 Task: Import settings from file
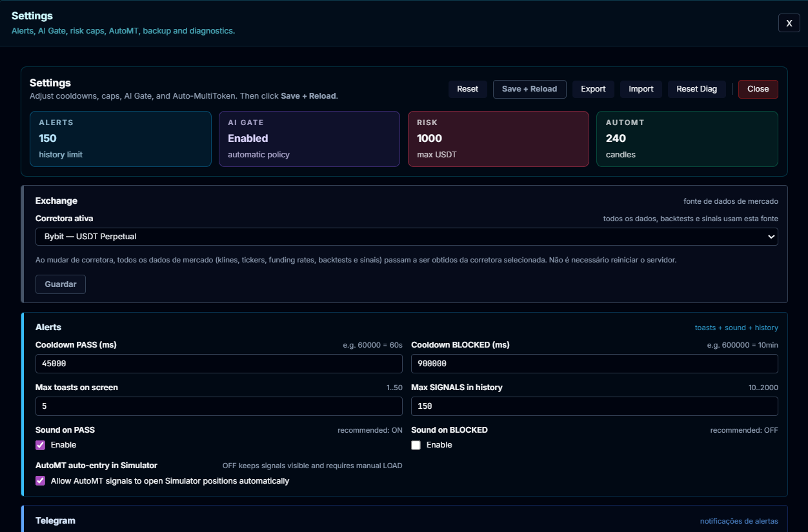641,89
